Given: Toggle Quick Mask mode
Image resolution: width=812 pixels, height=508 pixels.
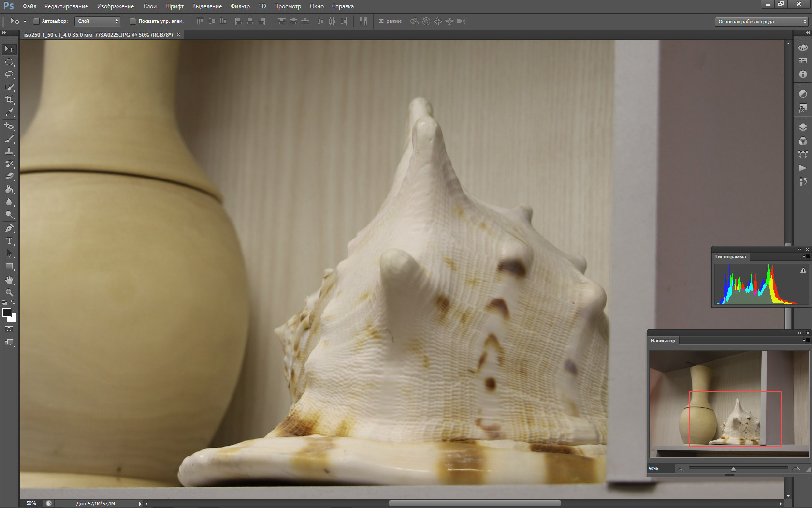Looking at the screenshot, I should 9,329.
